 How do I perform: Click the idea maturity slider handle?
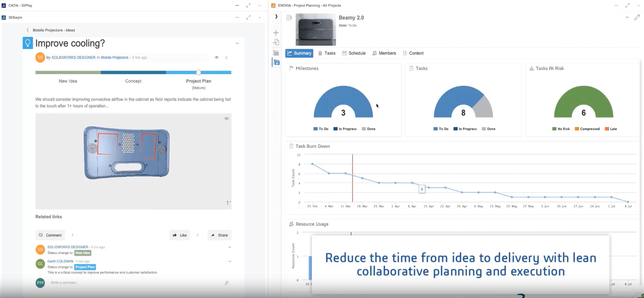tap(198, 73)
